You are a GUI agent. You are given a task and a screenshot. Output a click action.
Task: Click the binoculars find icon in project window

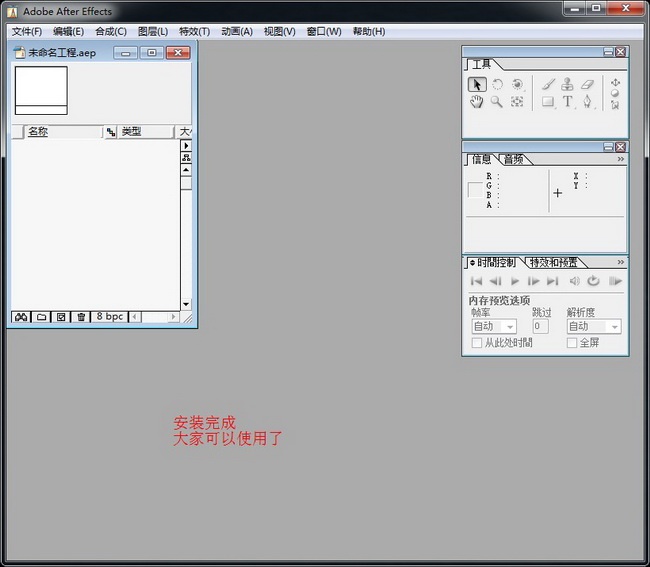pos(21,317)
